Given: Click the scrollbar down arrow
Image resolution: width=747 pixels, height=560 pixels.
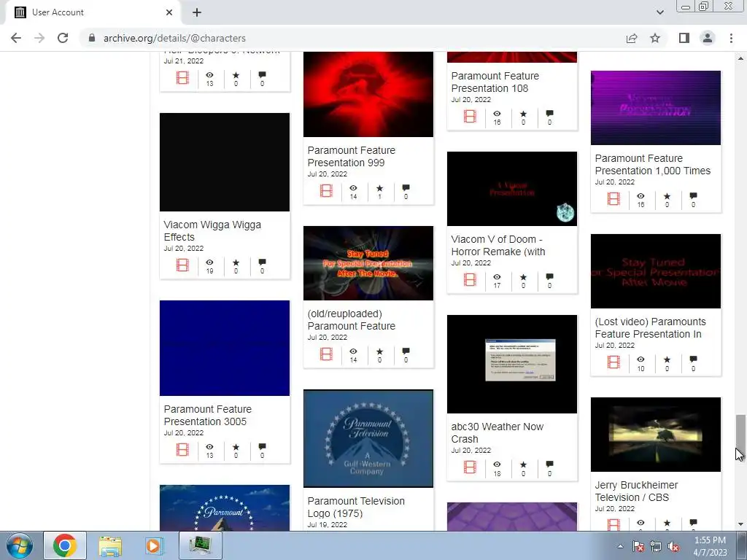Looking at the screenshot, I should (740, 525).
